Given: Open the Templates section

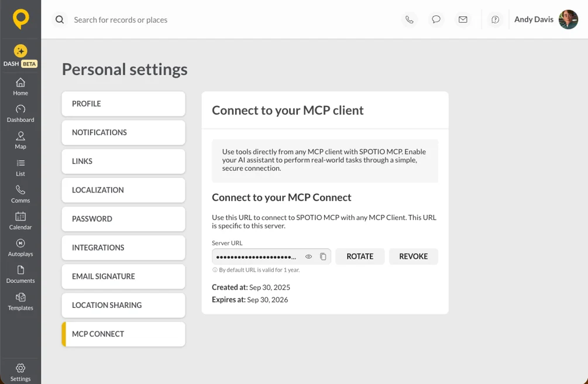Looking at the screenshot, I should pos(20,302).
